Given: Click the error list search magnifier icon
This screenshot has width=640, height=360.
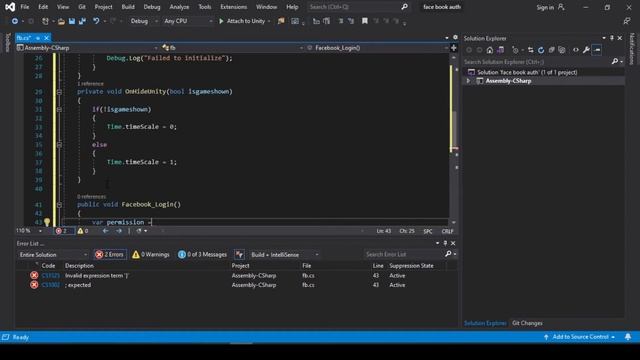Looking at the screenshot, I should [448, 254].
